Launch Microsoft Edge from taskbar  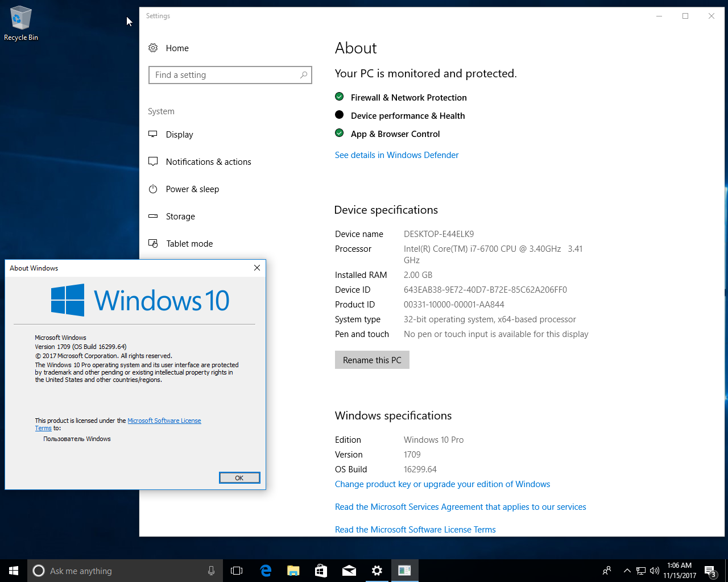click(266, 571)
